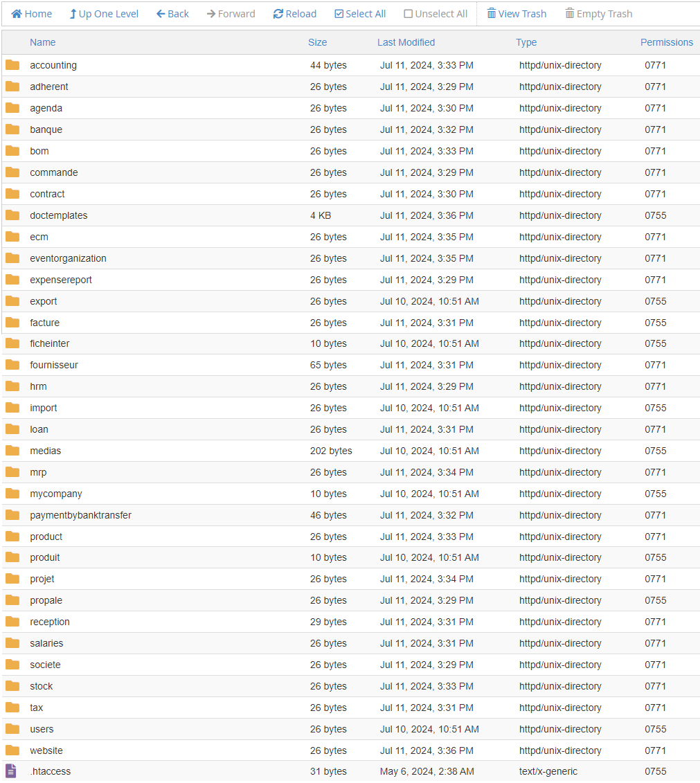Image resolution: width=700 pixels, height=783 pixels.
Task: Click the 65 bytes size of fournisseur
Action: 328,365
